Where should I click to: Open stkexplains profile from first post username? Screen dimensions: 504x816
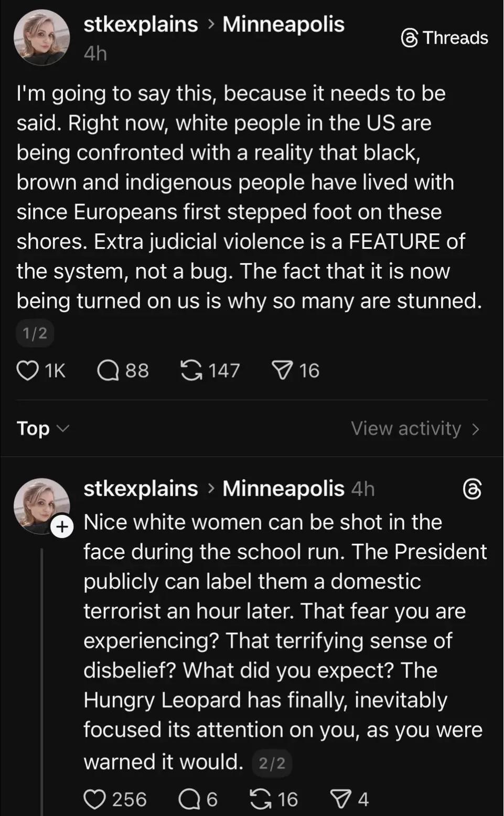(141, 24)
